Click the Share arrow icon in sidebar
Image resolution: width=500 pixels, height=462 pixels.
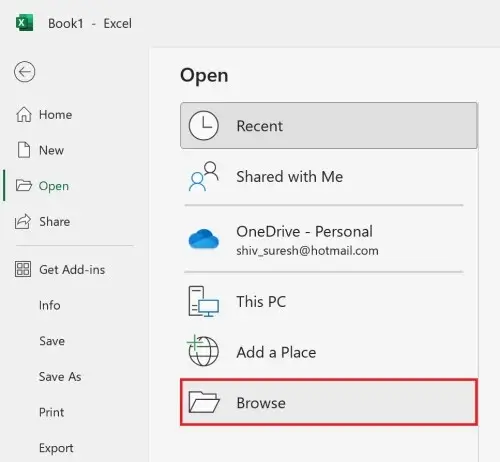pos(23,222)
